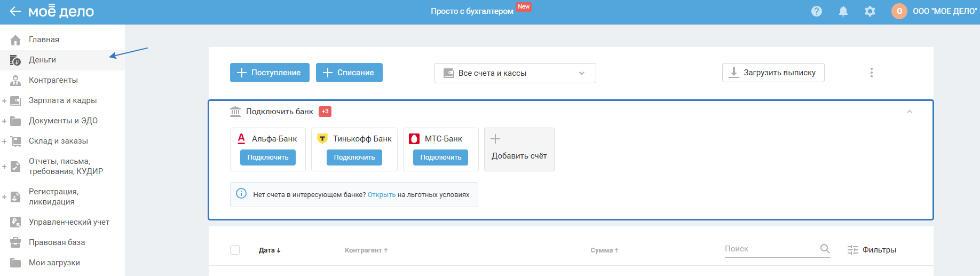Click the "Поступление" button
This screenshot has height=276, width=980.
[270, 73]
